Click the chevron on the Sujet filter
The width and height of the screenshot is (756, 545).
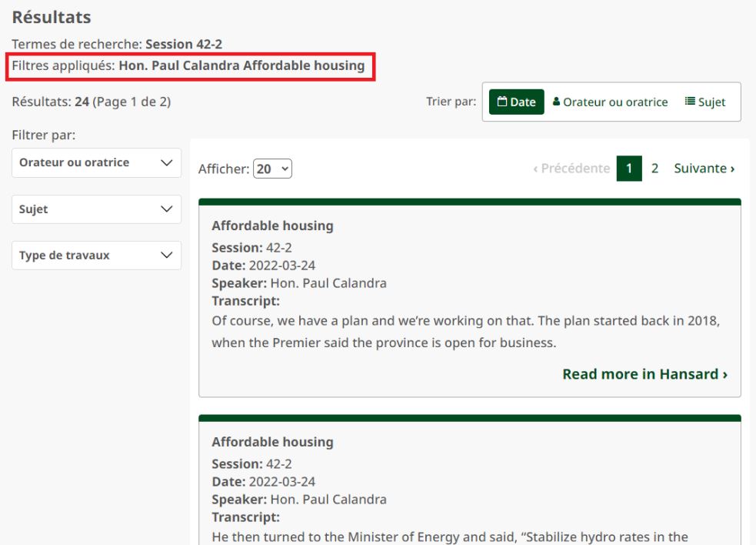click(166, 209)
